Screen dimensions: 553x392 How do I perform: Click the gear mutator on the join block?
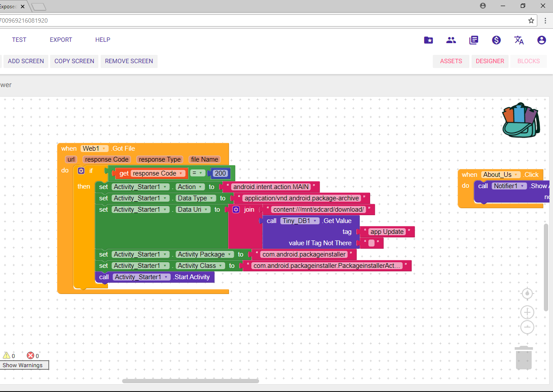[x=236, y=210]
